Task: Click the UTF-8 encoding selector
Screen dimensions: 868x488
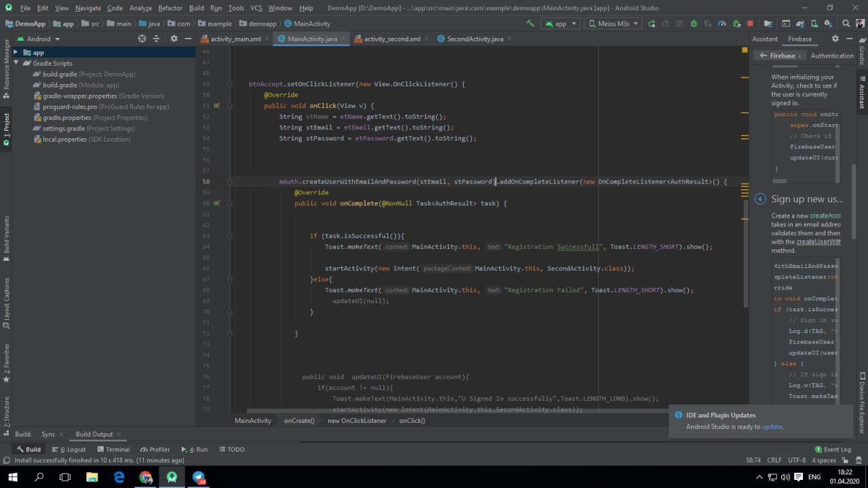Action: coord(797,460)
